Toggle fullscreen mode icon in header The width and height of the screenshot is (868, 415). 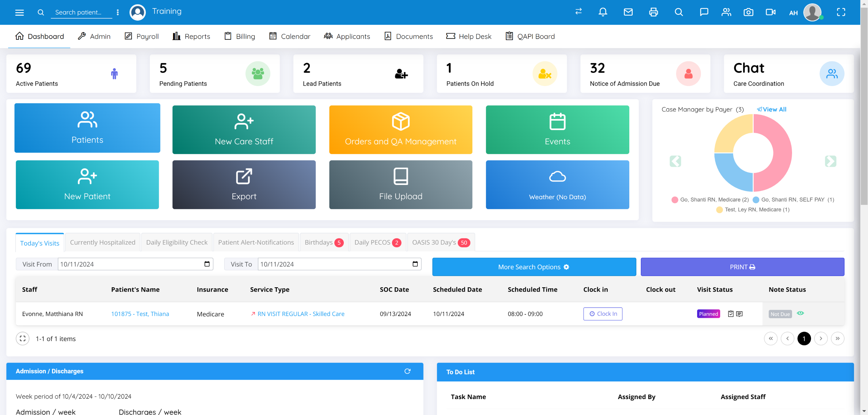[841, 12]
